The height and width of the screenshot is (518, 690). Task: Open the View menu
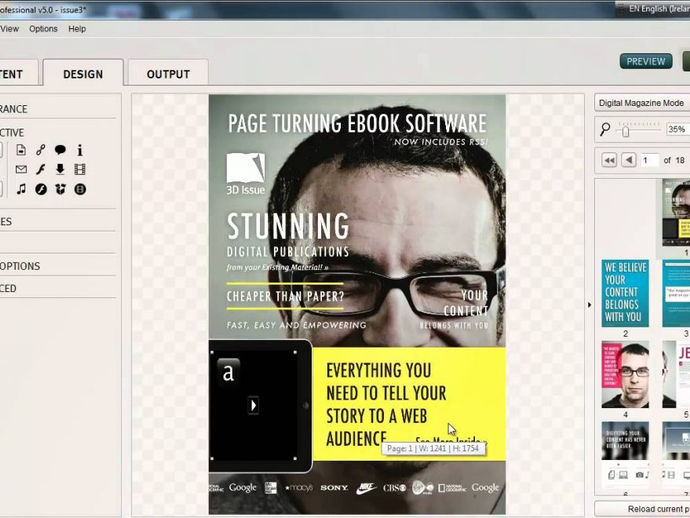coord(9,29)
